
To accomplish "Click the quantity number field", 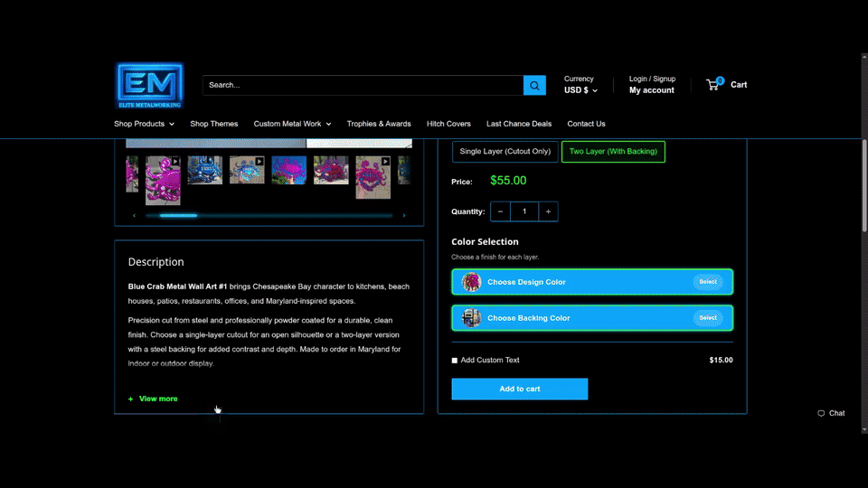I will point(524,211).
